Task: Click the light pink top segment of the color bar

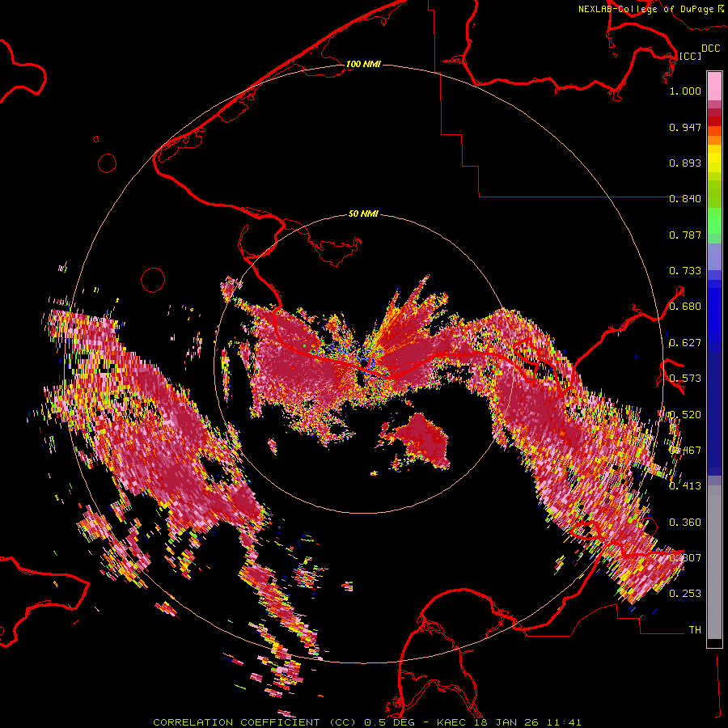Action: coord(714,86)
